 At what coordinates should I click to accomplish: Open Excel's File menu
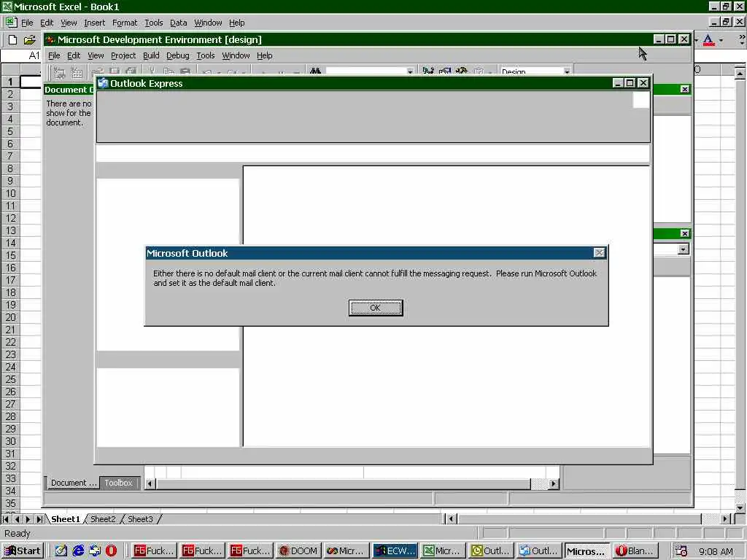point(27,23)
